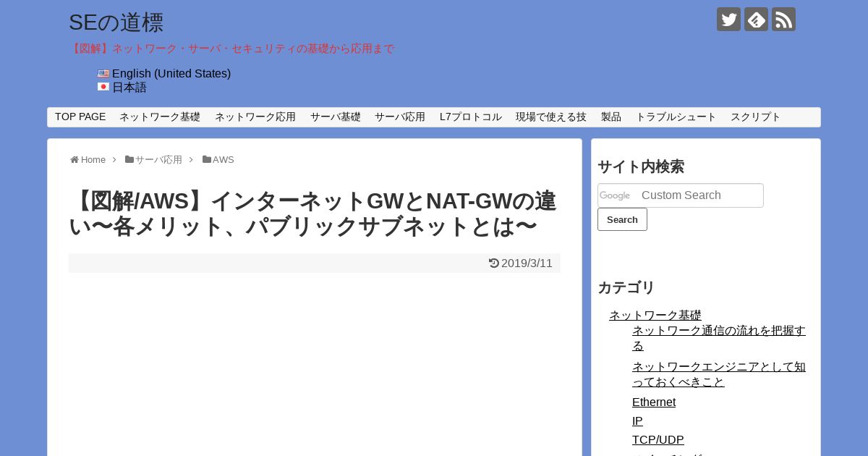Click the article title heading
Image resolution: width=868 pixels, height=456 pixels.
coord(313,214)
